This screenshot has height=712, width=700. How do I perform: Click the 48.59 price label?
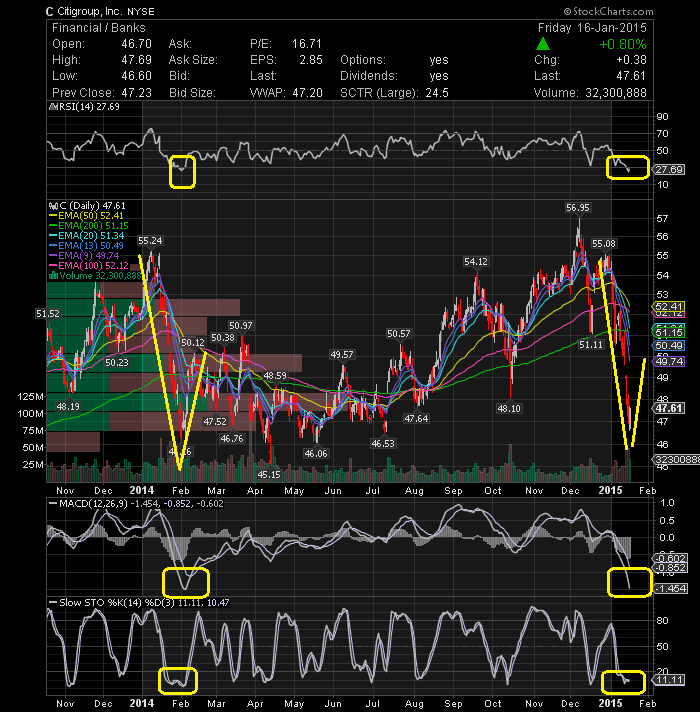pos(275,376)
